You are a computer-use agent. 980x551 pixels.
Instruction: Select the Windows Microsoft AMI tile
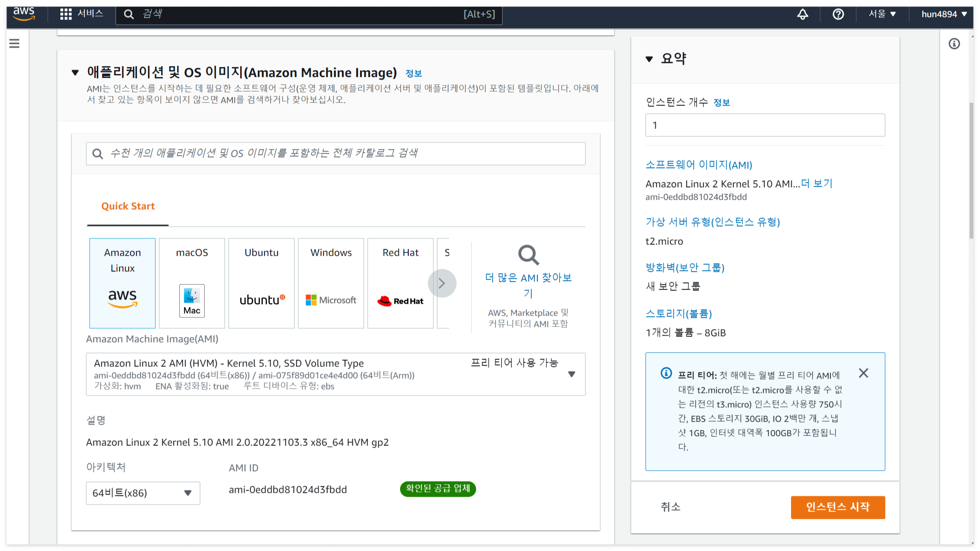coord(331,283)
